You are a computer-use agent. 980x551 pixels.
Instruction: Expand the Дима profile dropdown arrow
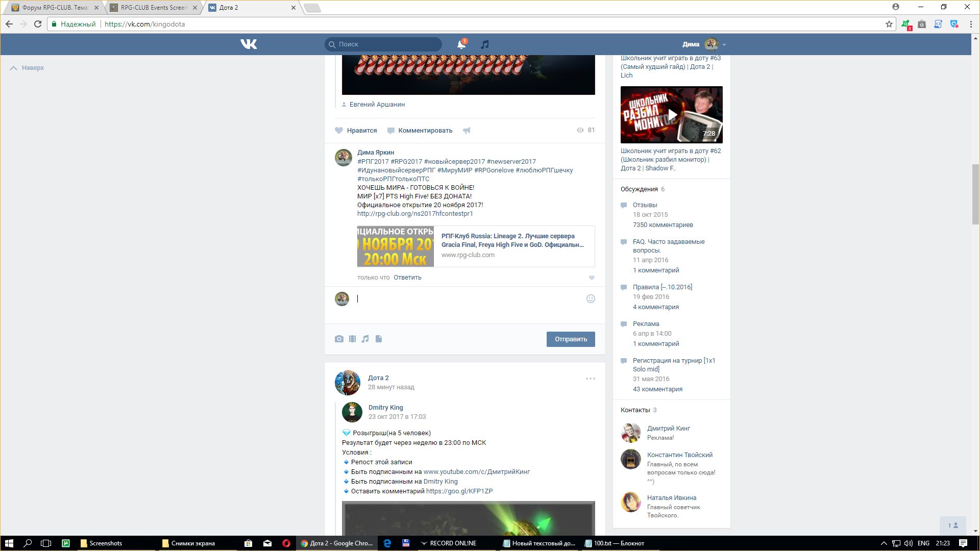point(724,45)
